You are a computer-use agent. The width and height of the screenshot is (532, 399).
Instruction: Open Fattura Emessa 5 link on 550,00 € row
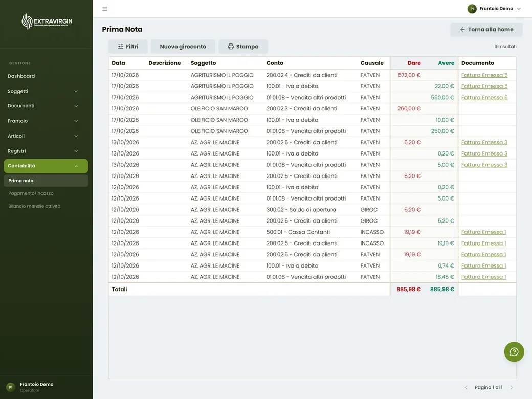click(x=484, y=97)
